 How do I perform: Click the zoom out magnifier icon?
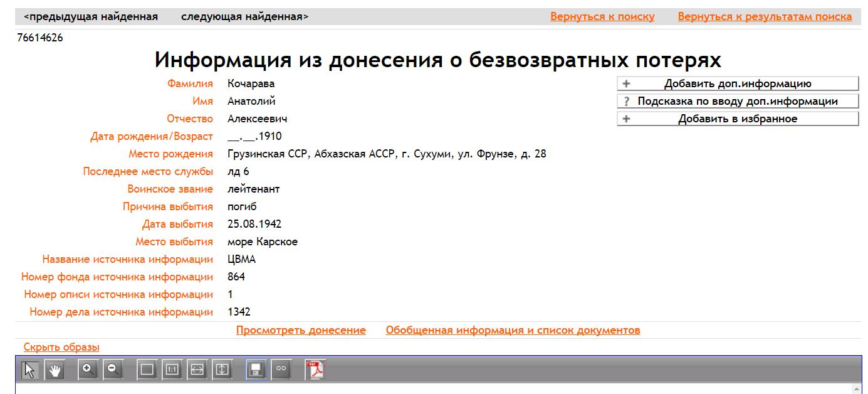click(x=113, y=370)
